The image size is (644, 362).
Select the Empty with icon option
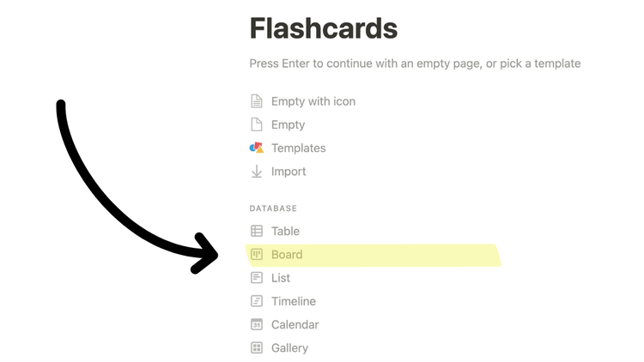tap(313, 101)
